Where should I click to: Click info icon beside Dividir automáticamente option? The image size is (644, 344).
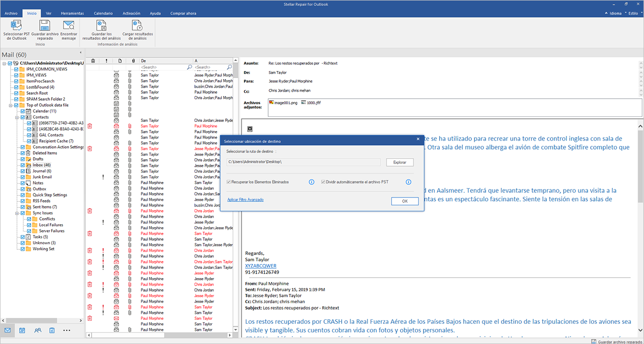click(409, 182)
